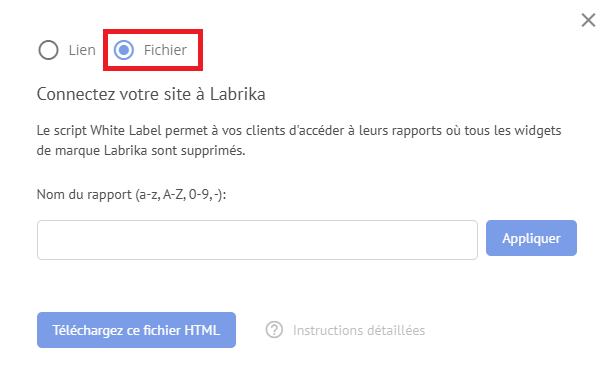Viewport: 613px width, 379px height.
Task: Download via Téléchargez ce fichier HTML
Action: click(x=136, y=330)
